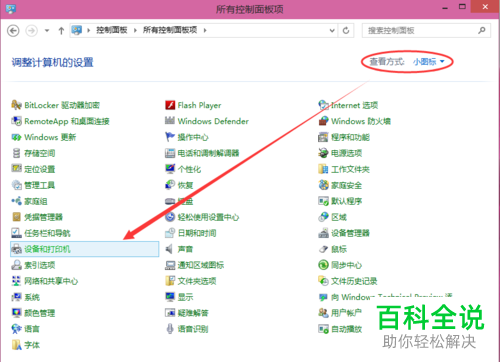Open the 恢复 link
500x362 pixels.
(x=185, y=185)
